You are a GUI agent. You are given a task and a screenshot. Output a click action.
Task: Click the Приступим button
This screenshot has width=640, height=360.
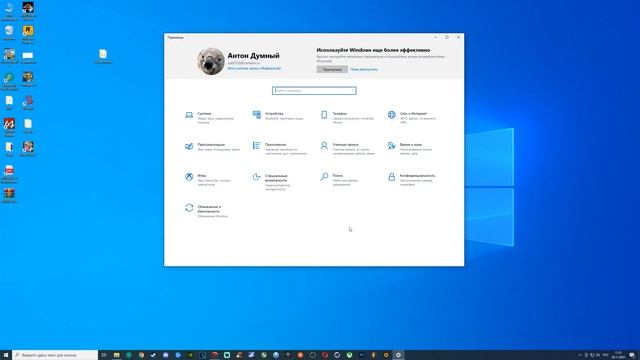[332, 69]
